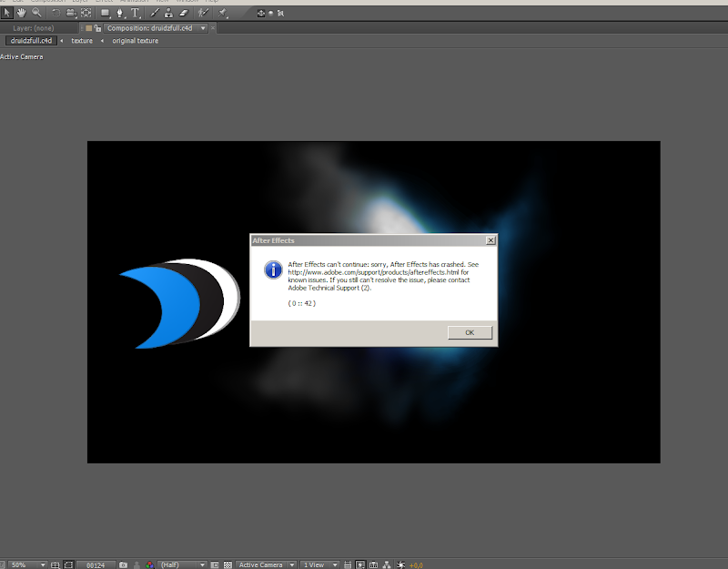728x569 pixels.
Task: Open the Fast Previews options
Action: click(360, 564)
